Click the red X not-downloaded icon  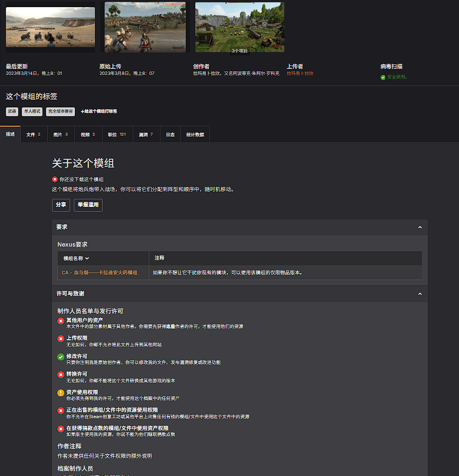point(55,179)
